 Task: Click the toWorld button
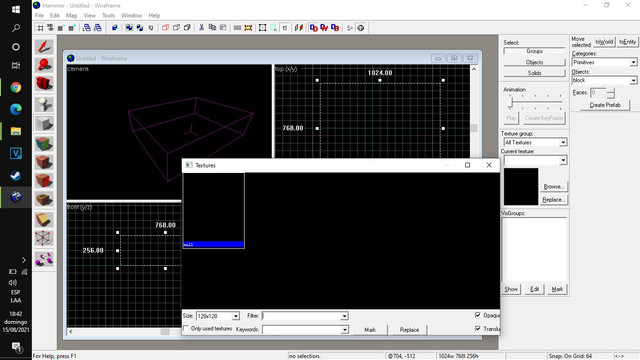(604, 42)
